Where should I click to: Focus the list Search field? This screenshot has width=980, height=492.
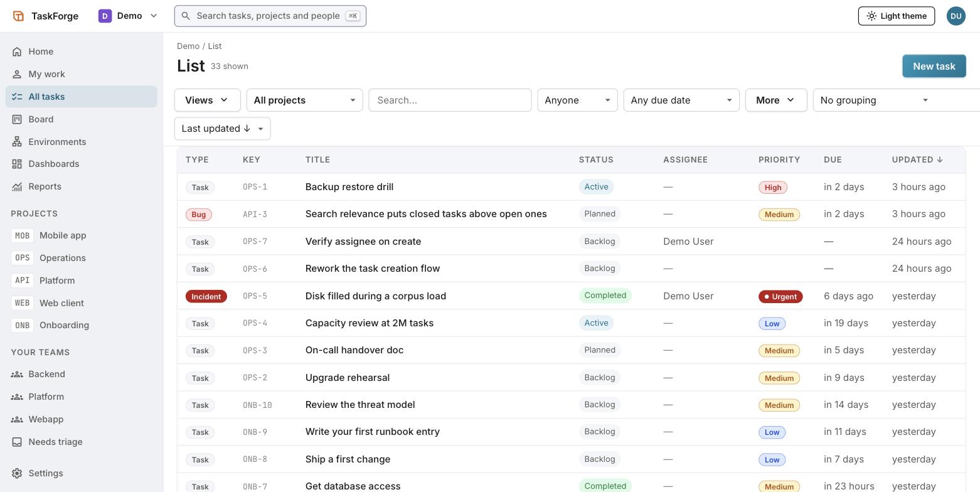[450, 100]
